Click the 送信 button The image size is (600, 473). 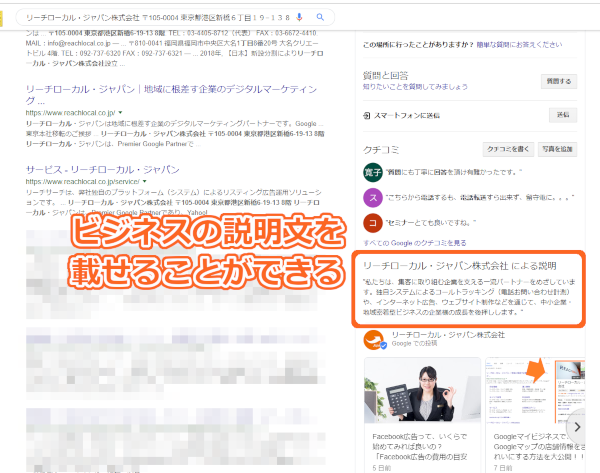(562, 115)
